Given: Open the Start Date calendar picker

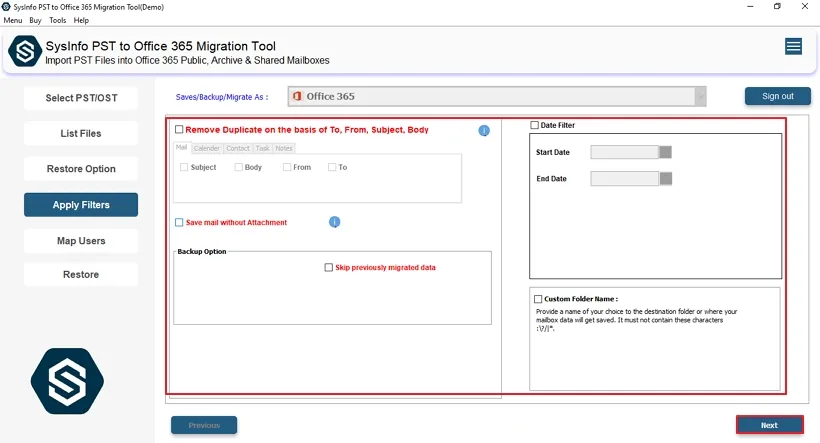Looking at the screenshot, I should click(665, 152).
